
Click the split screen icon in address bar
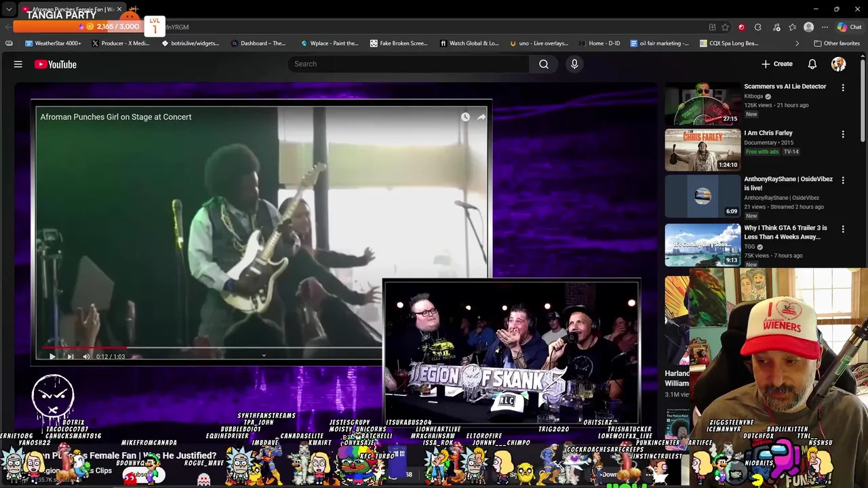(712, 27)
